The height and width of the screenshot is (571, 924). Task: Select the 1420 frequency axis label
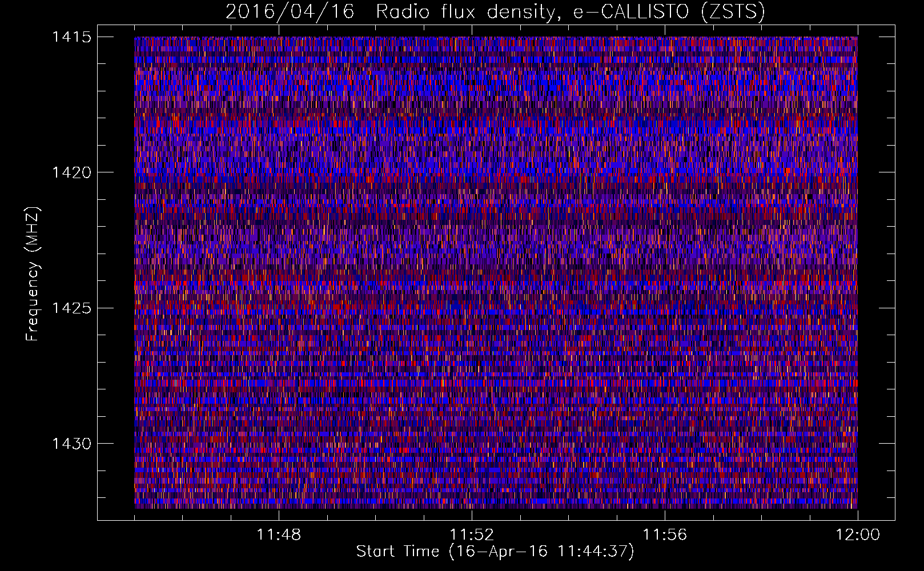click(71, 172)
